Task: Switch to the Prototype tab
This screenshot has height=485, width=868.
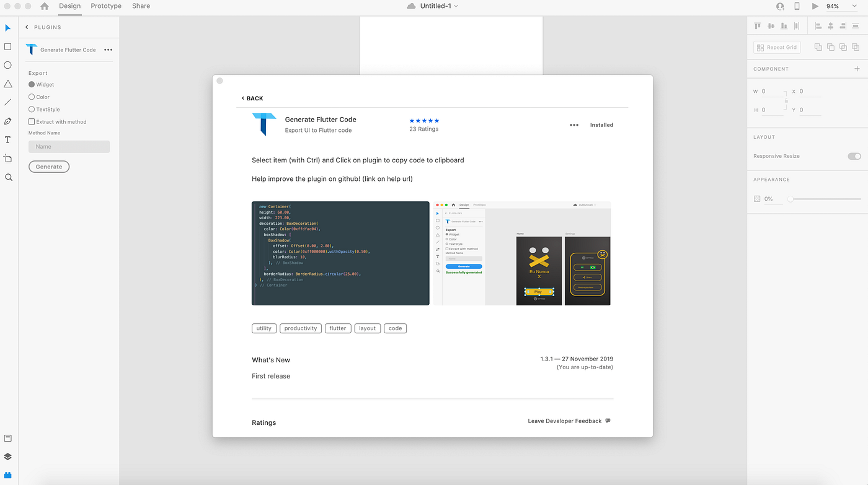Action: (x=105, y=6)
